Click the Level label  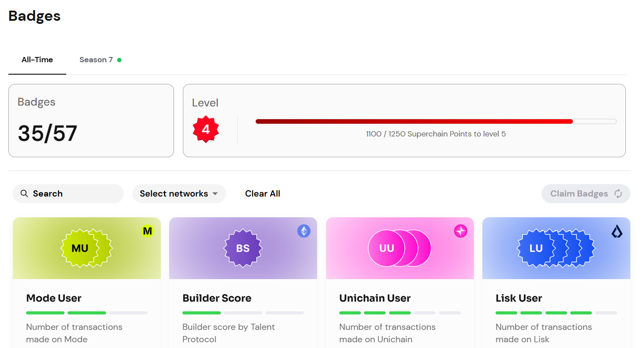point(205,103)
